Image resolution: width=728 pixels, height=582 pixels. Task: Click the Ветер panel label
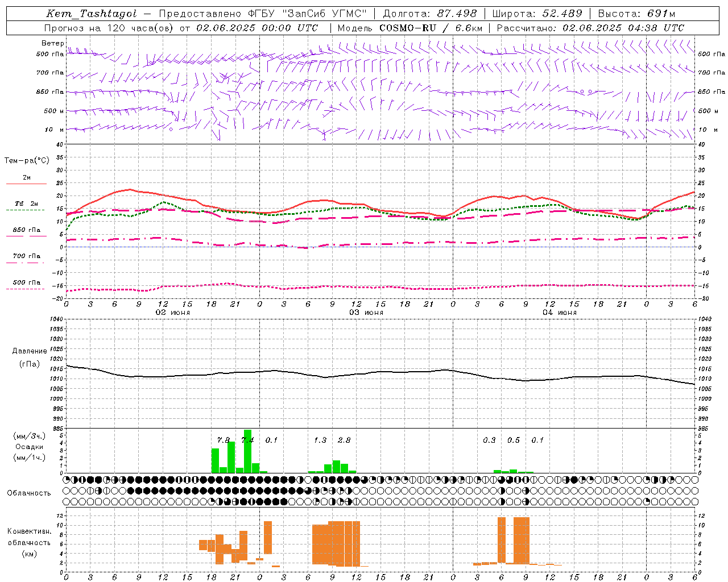click(x=52, y=43)
